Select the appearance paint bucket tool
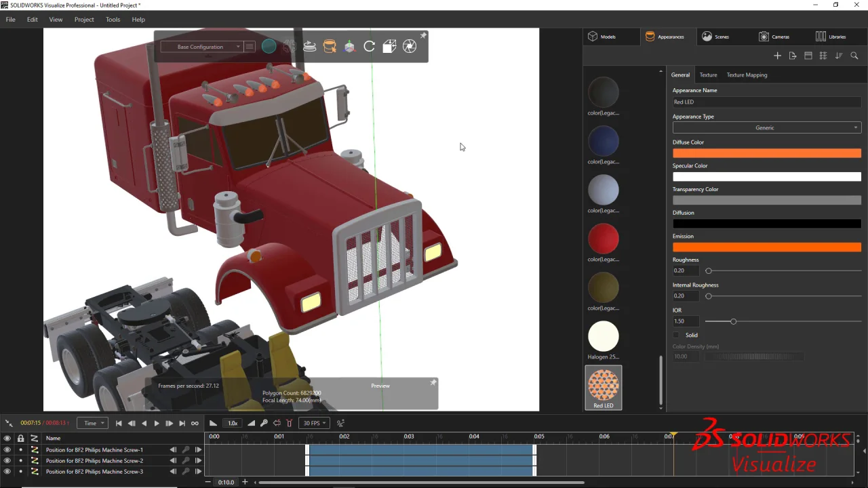This screenshot has height=488, width=868. click(330, 46)
